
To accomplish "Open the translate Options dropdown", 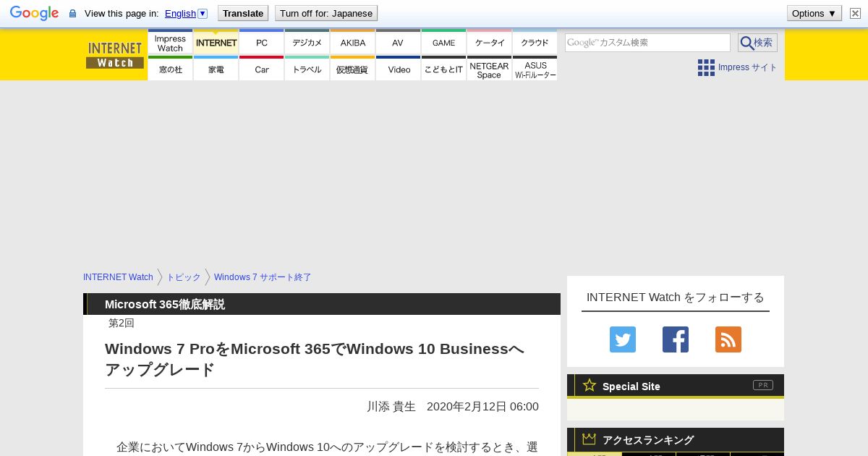I will 814,13.
